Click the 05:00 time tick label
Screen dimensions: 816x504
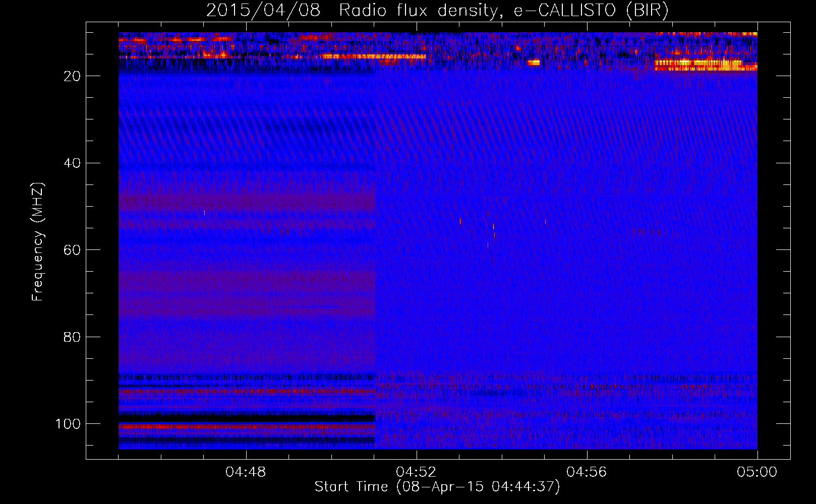point(757,472)
